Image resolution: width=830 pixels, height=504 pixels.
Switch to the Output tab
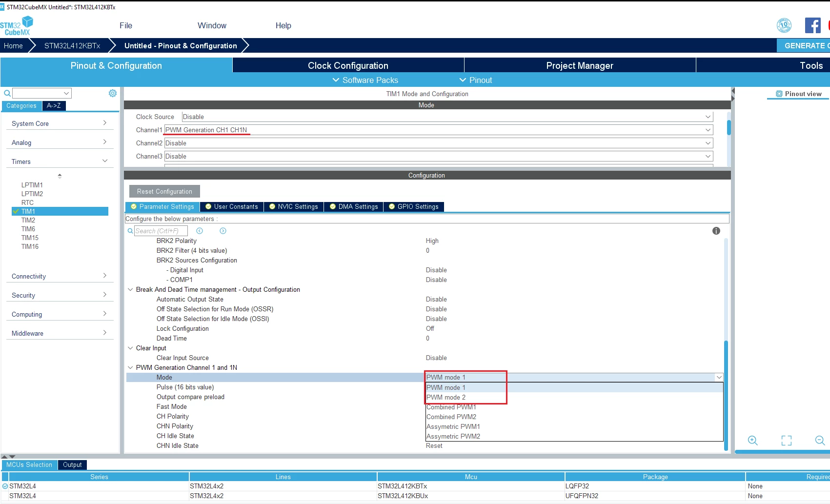point(72,465)
